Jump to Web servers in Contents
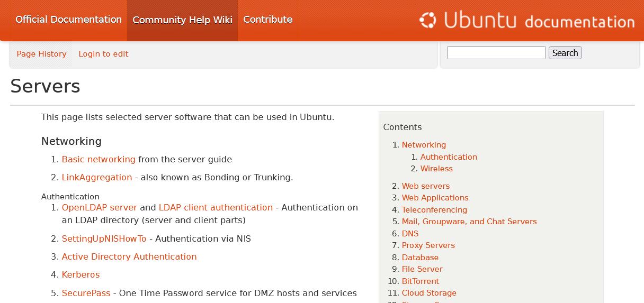The width and height of the screenshot is (644, 303). (x=426, y=186)
